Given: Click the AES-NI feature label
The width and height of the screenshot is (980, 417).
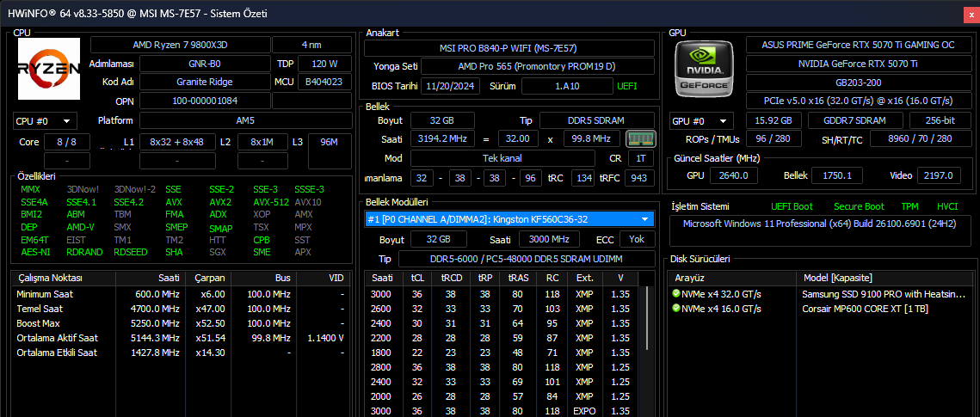Looking at the screenshot, I should click(34, 252).
